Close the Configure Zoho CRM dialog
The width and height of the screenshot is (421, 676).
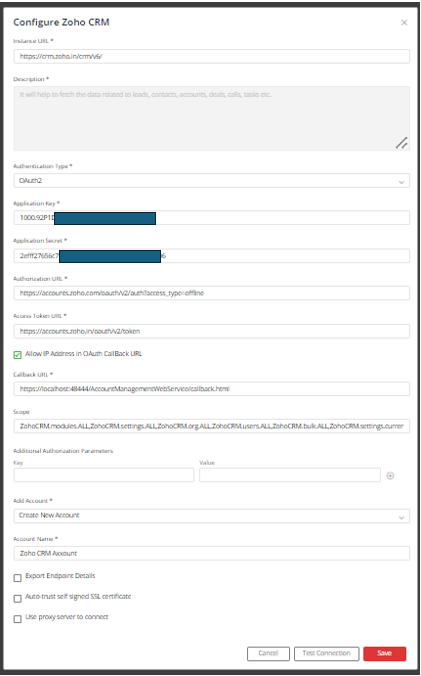pos(404,22)
